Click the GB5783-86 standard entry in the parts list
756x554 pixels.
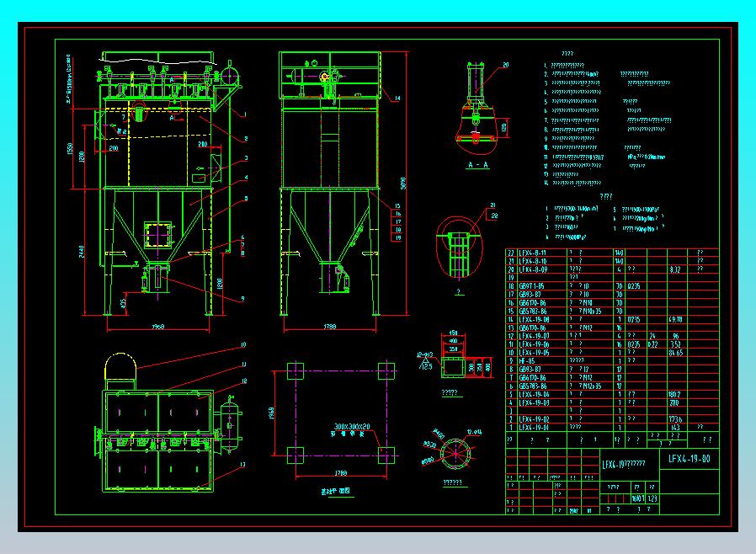533,386
